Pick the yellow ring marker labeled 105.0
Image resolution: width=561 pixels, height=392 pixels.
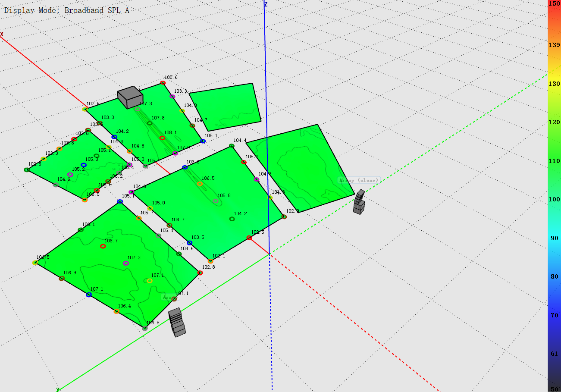[x=150, y=208]
